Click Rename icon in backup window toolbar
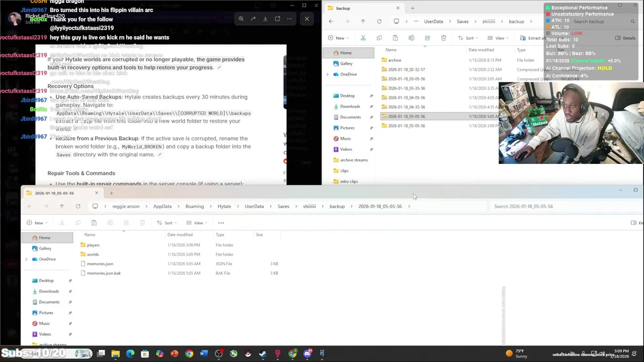644x362 pixels. click(411, 38)
